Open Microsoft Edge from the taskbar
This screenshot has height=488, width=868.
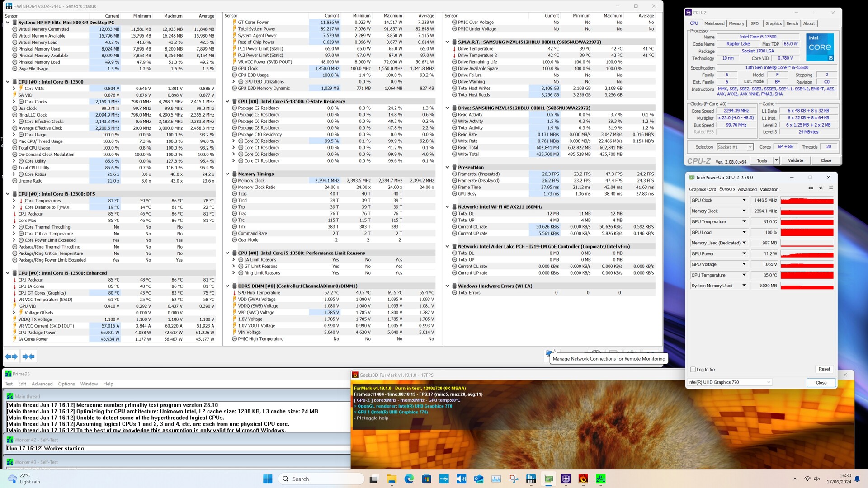(x=409, y=479)
